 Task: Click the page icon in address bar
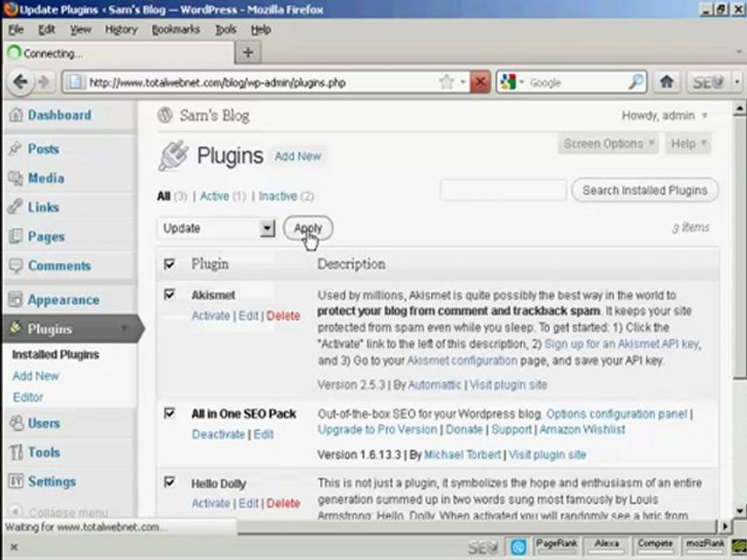[75, 82]
